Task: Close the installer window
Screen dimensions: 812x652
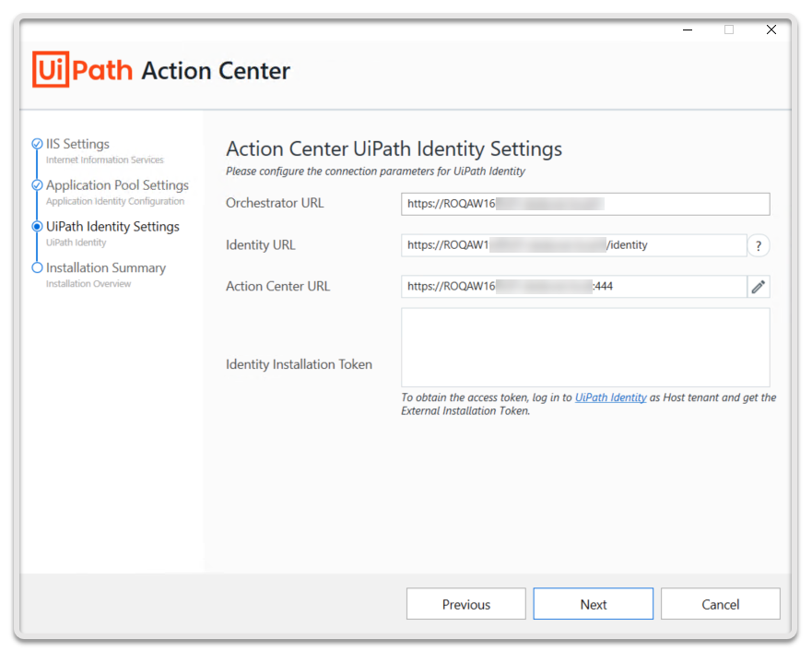Action: point(771,30)
